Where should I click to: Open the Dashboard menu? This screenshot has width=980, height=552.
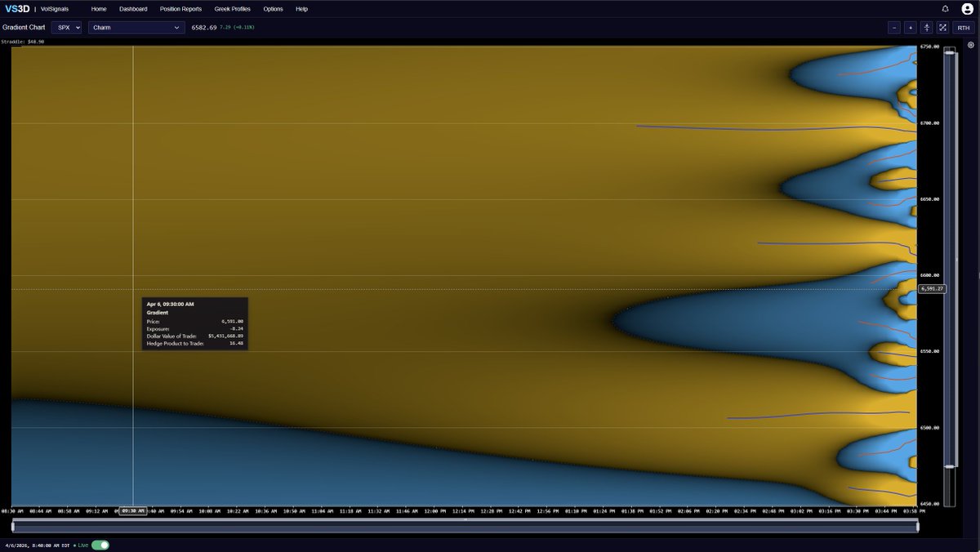point(133,8)
